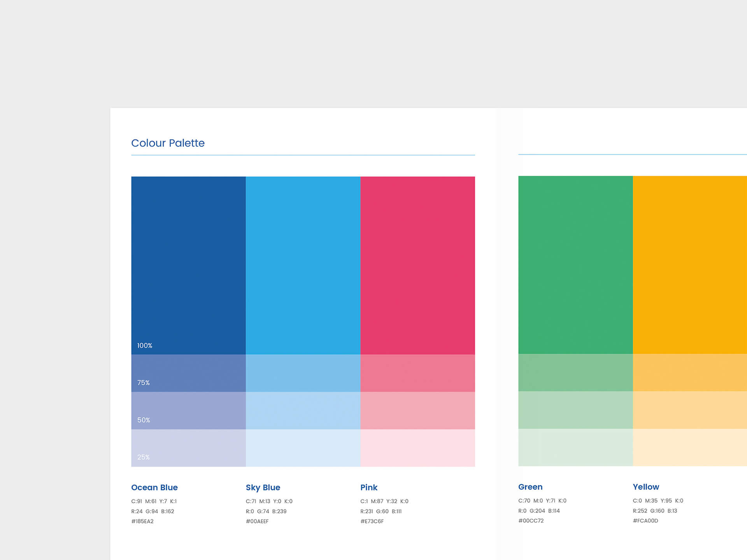Click the Green 75% tint band
The height and width of the screenshot is (560, 747).
coord(575,373)
